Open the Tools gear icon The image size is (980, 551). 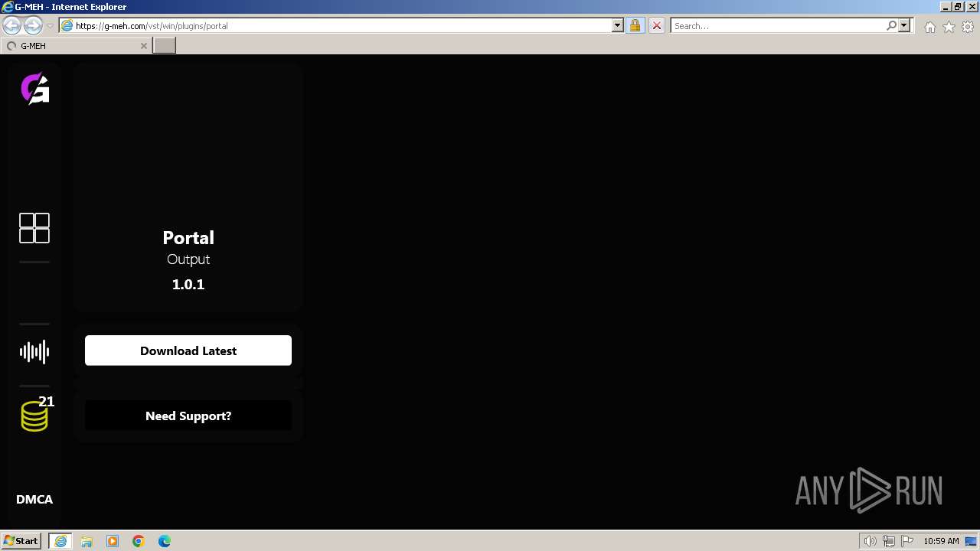[968, 27]
